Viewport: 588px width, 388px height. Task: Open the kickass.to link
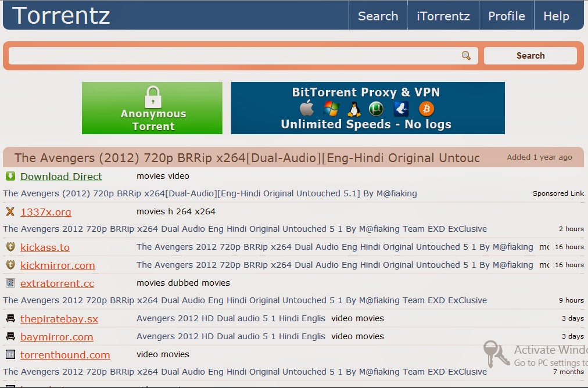click(x=45, y=247)
